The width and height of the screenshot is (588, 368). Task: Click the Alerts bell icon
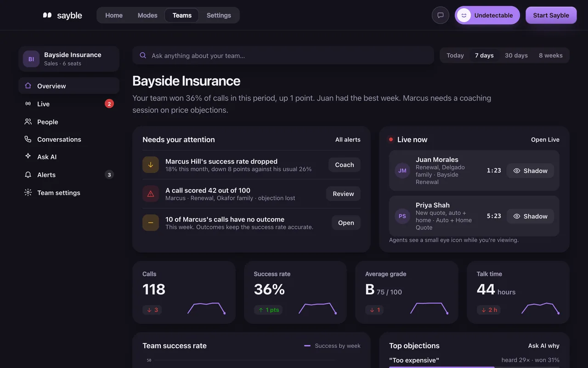pyautogui.click(x=28, y=175)
